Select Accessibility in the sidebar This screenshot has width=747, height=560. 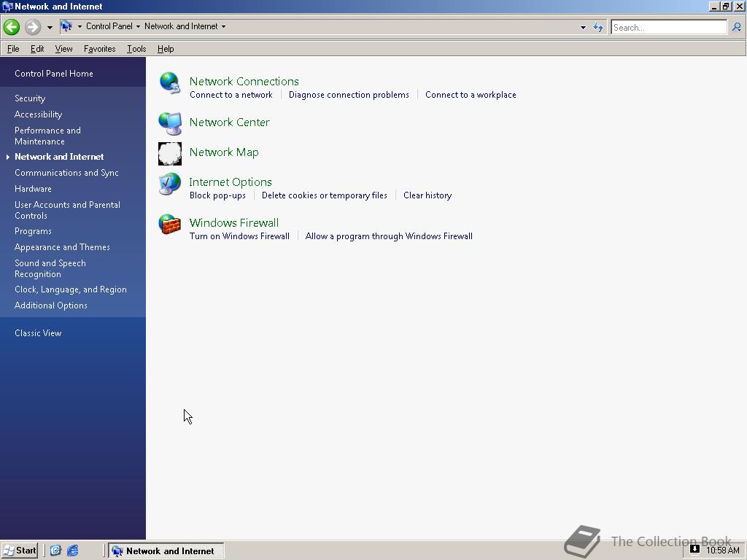[x=38, y=114]
